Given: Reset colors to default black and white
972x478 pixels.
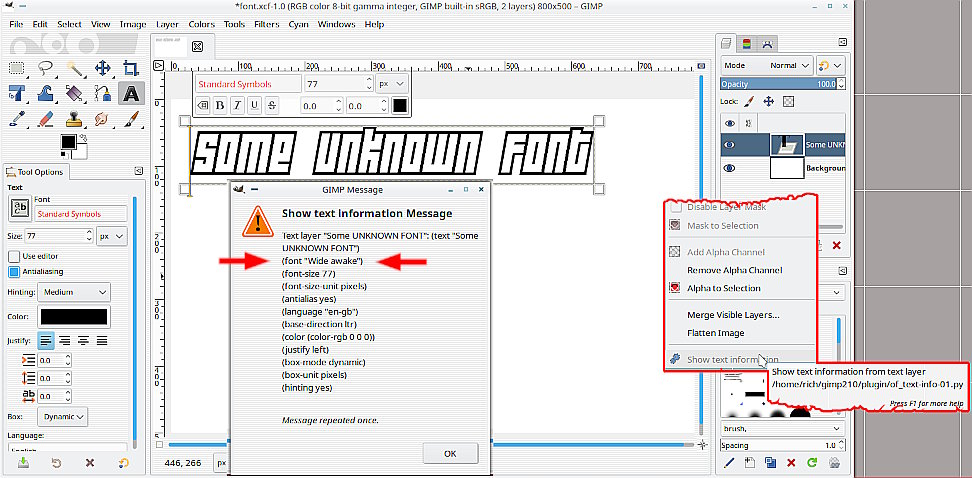Looking at the screenshot, I should coord(63,154).
